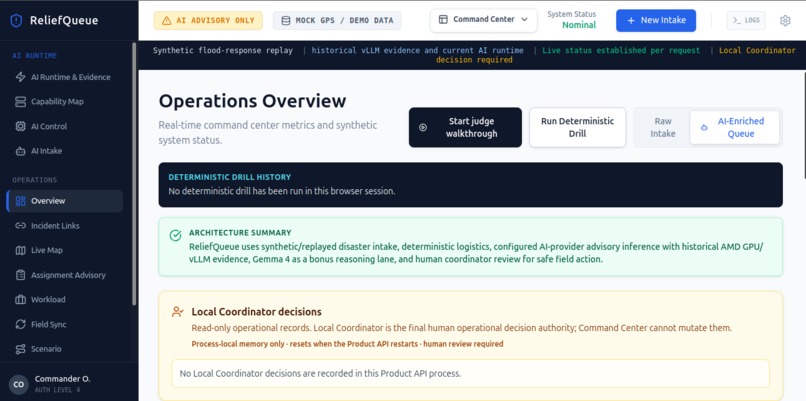Click the checkmark icon in Architecture Summary

(175, 235)
